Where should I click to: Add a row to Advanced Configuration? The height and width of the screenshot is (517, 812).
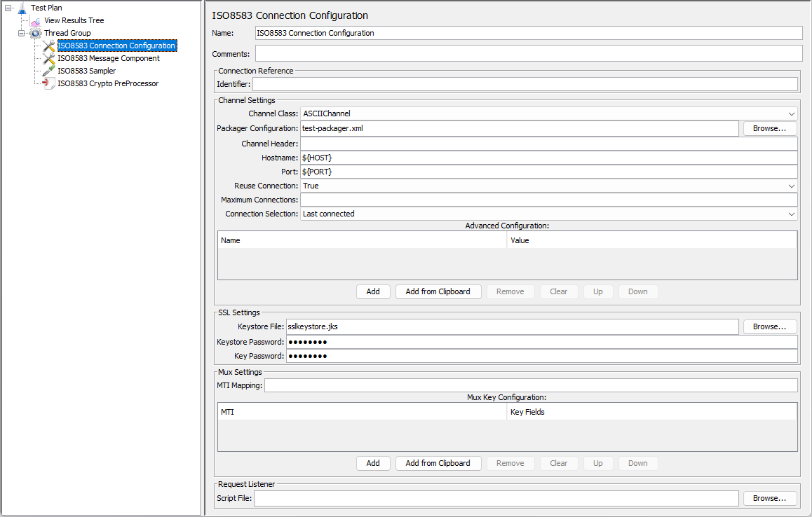tap(373, 292)
